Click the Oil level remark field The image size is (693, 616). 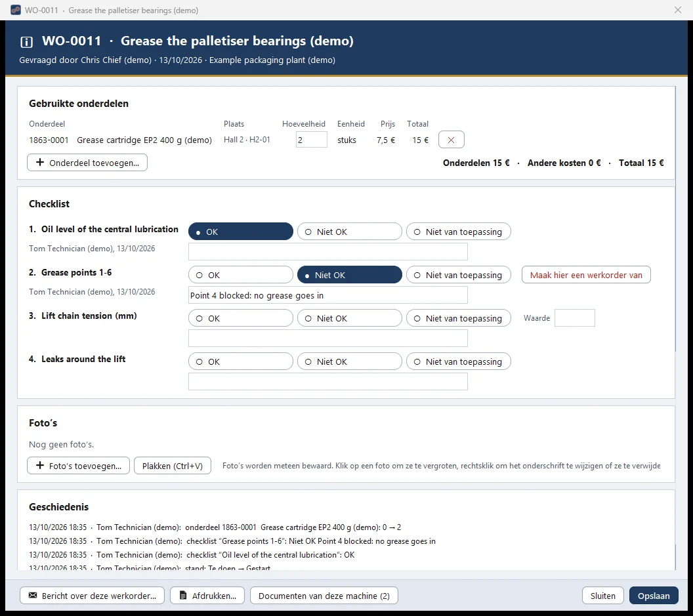point(328,252)
